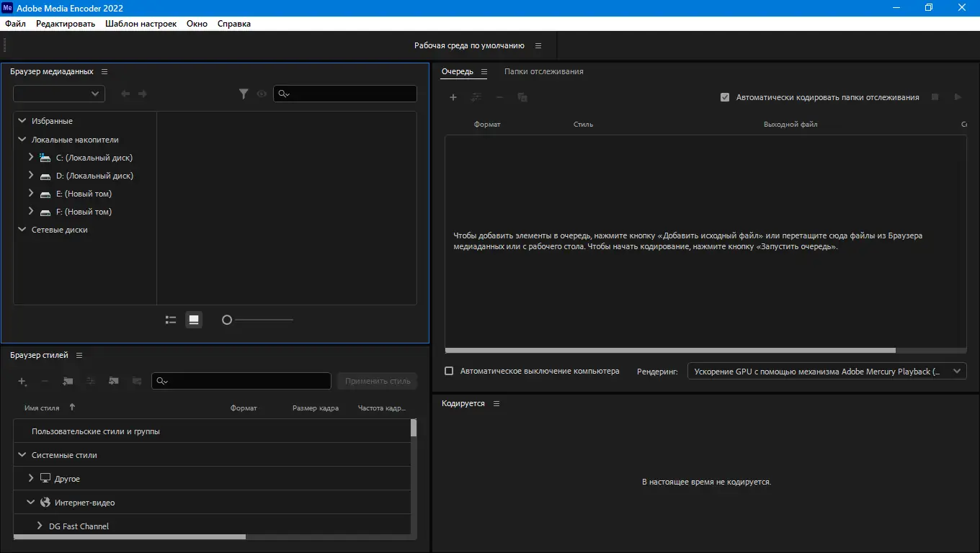
Task: Open the Файл menu
Action: 15,24
